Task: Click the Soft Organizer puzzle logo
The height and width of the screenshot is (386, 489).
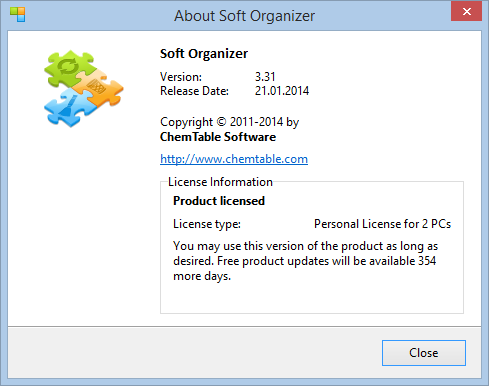Action: point(84,88)
